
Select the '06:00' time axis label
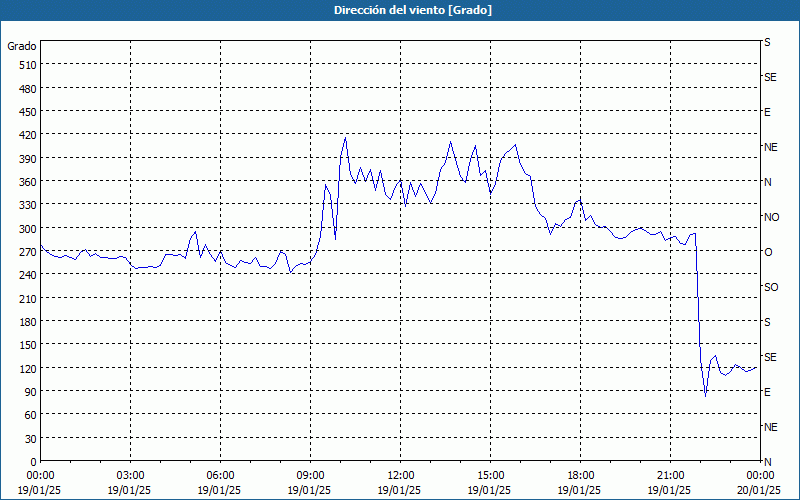click(x=220, y=476)
